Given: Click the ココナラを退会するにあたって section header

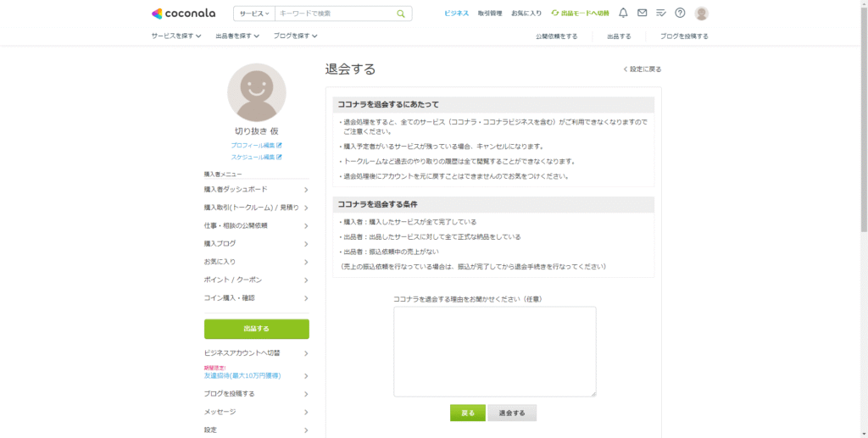Looking at the screenshot, I should [493, 104].
